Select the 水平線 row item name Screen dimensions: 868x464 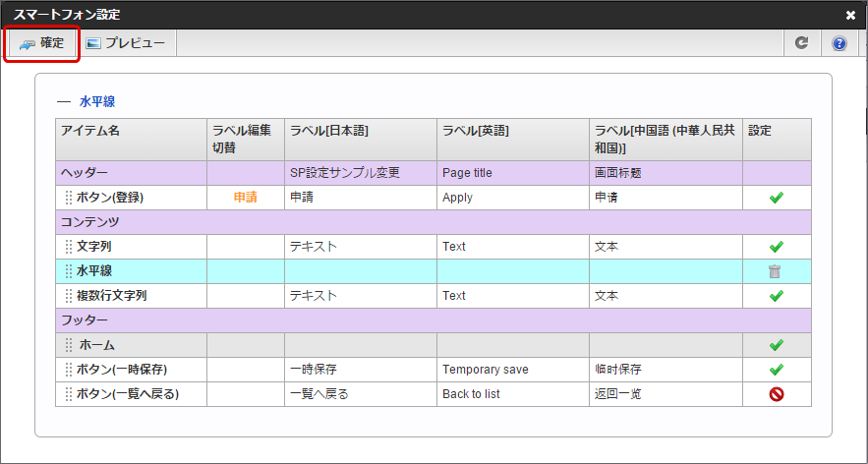tap(94, 271)
